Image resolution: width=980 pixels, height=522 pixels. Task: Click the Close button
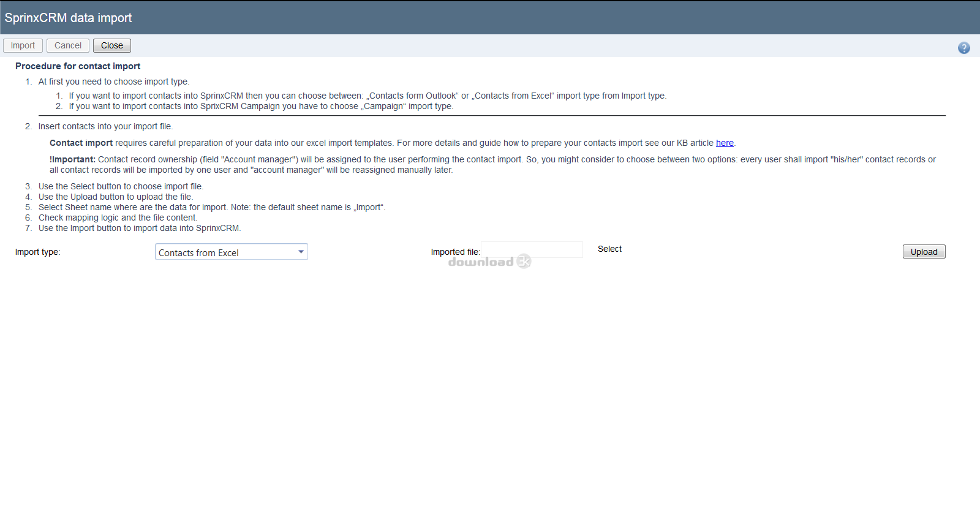click(x=112, y=46)
